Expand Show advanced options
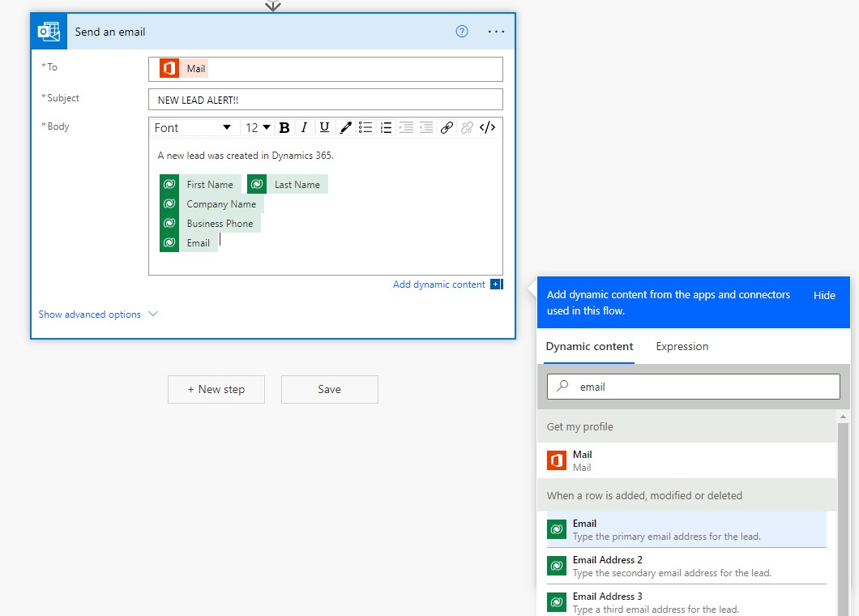The height and width of the screenshot is (616, 859). (x=98, y=314)
